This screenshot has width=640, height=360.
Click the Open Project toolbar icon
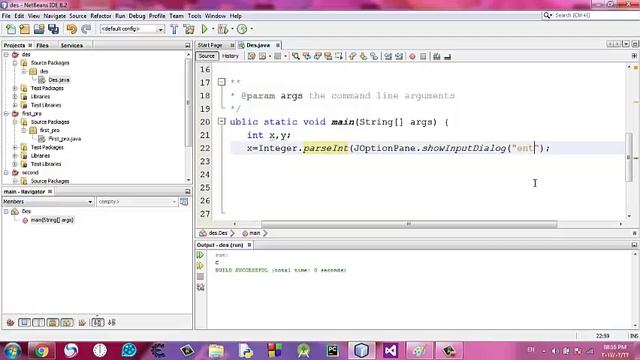point(39,29)
